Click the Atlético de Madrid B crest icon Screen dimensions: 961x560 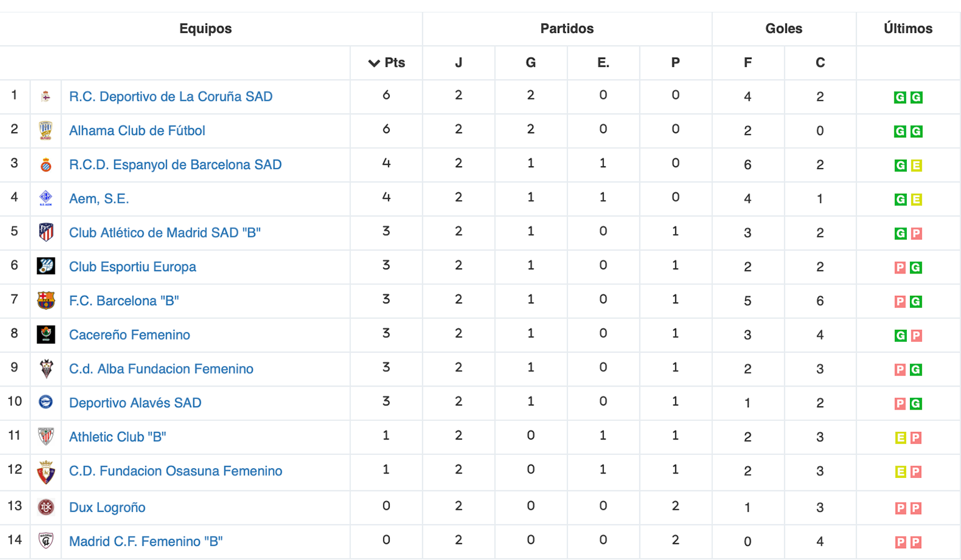coord(46,232)
